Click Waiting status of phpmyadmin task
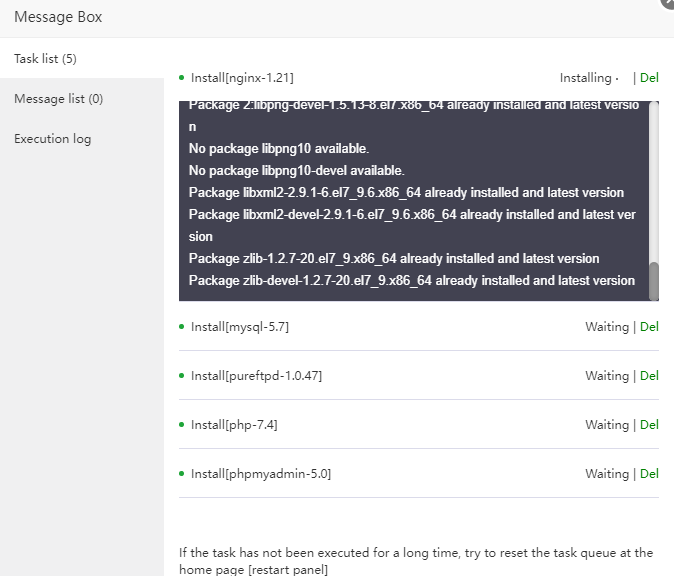 tap(607, 474)
